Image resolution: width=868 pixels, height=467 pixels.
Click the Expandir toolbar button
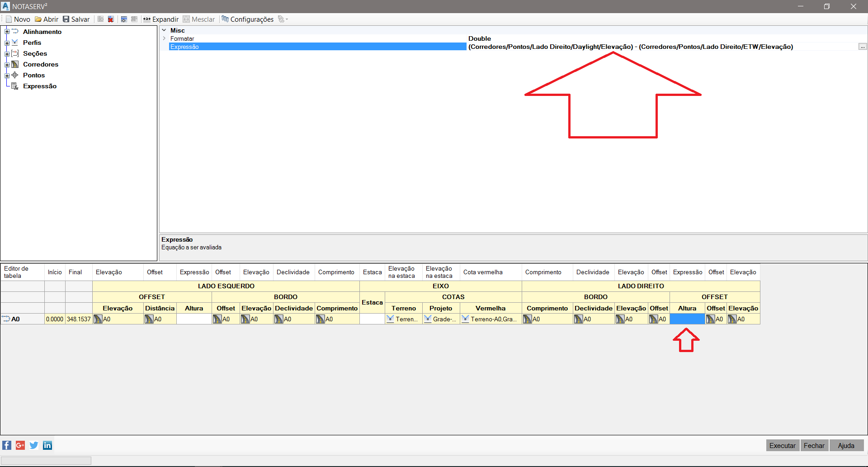161,19
